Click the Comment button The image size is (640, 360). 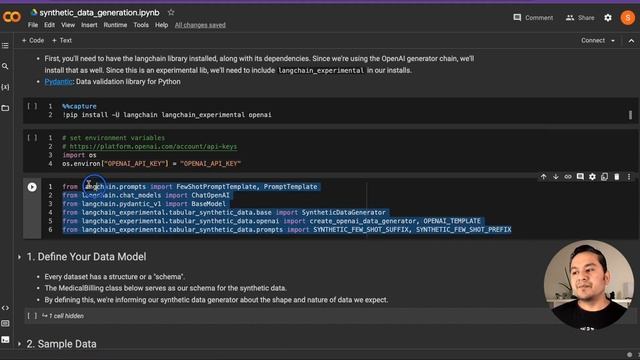(x=533, y=18)
